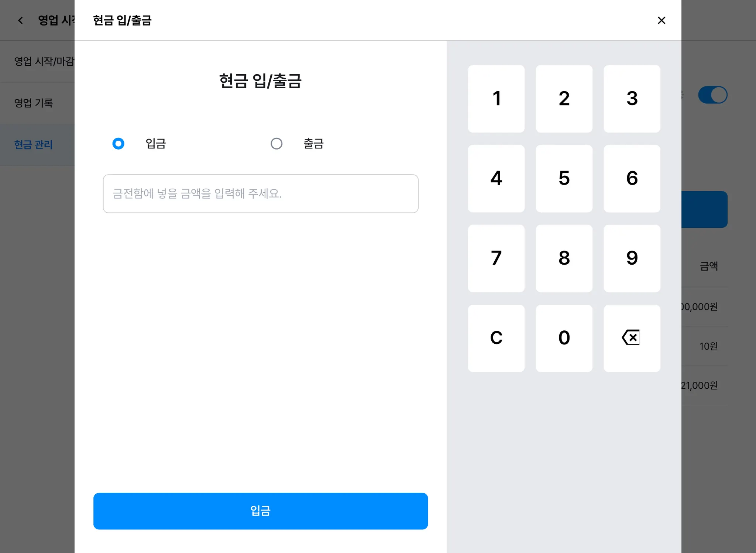
Task: Toggle the blue switch behind the dialog
Action: [712, 95]
